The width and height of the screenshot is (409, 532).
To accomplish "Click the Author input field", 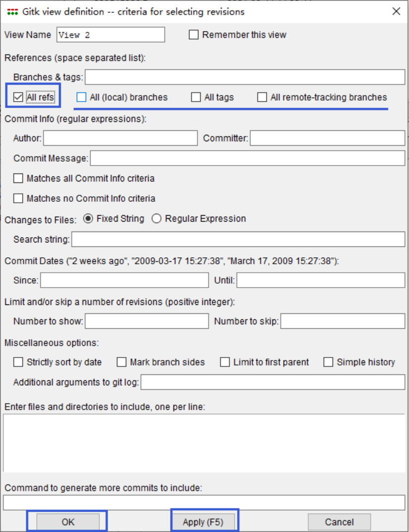I will [x=120, y=138].
